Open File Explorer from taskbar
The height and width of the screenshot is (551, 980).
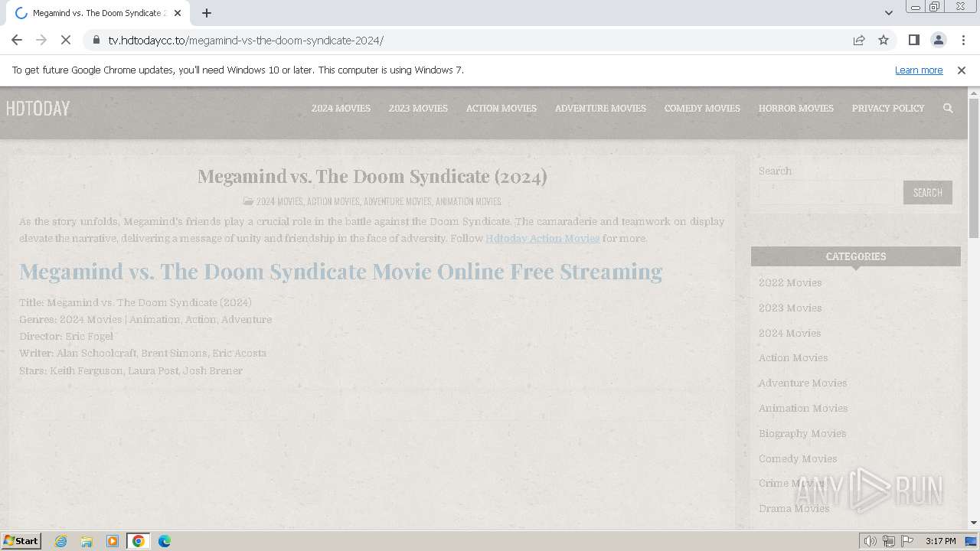tap(87, 541)
